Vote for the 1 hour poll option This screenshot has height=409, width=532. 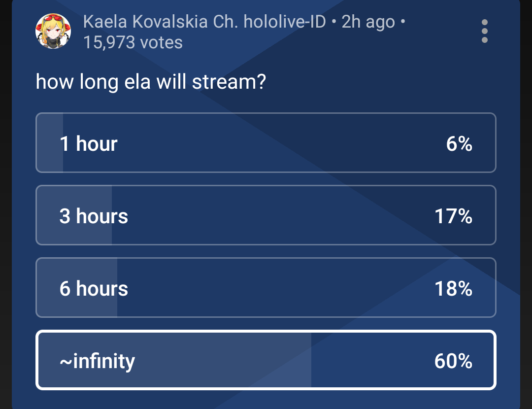pos(266,142)
